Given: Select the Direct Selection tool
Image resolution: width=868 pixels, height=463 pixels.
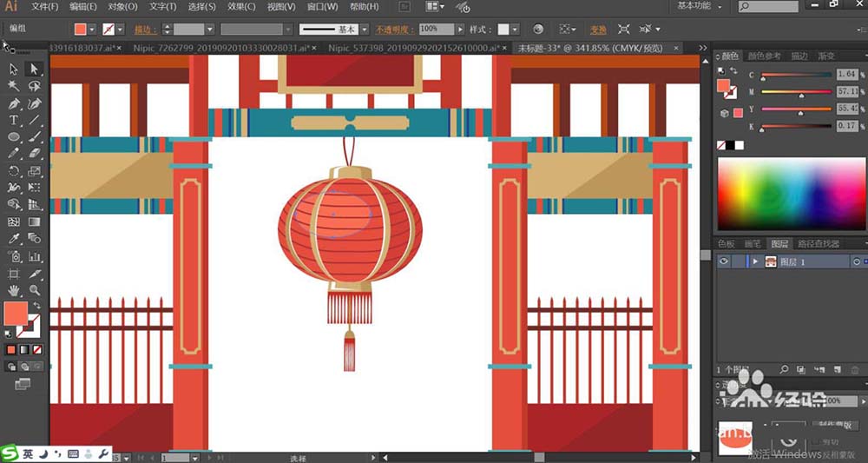Looking at the screenshot, I should coord(35,69).
